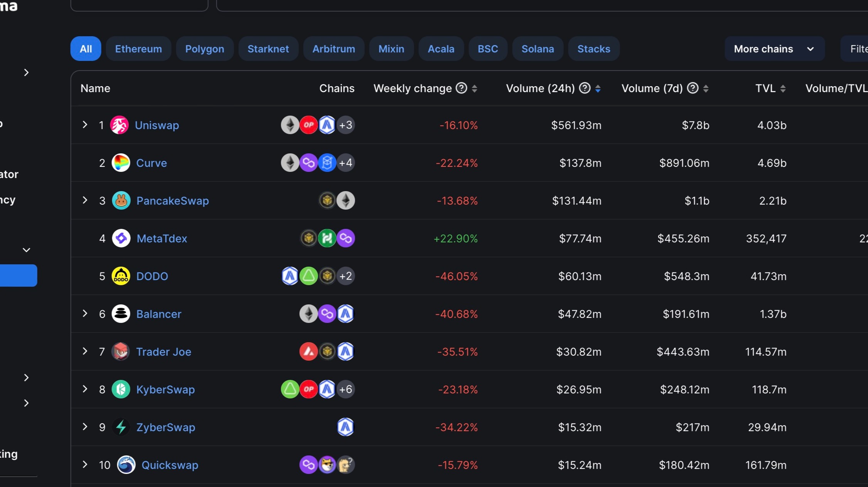This screenshot has width=868, height=487.
Task: Click the Weekly change help question icon
Action: coord(461,88)
